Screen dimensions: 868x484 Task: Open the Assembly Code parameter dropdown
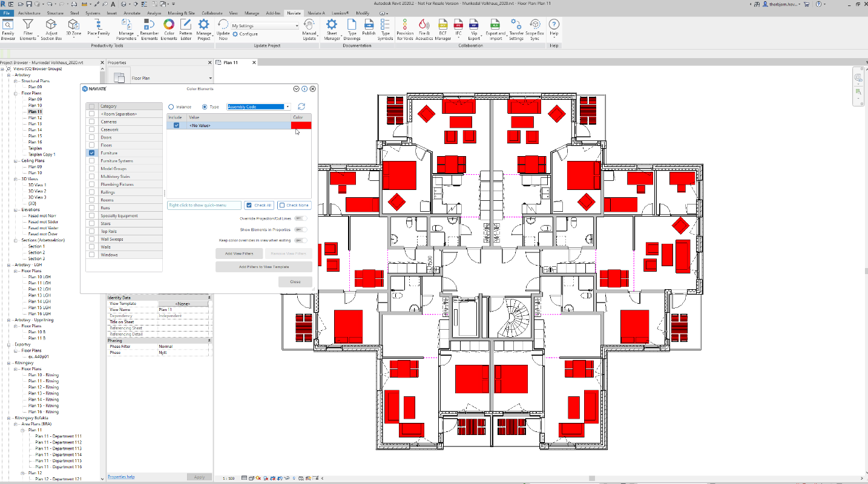tap(255, 107)
